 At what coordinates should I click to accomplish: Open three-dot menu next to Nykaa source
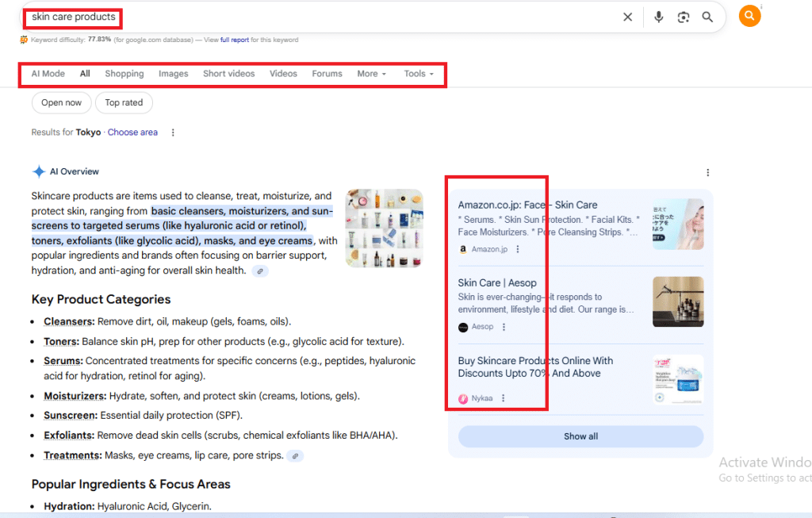(503, 398)
